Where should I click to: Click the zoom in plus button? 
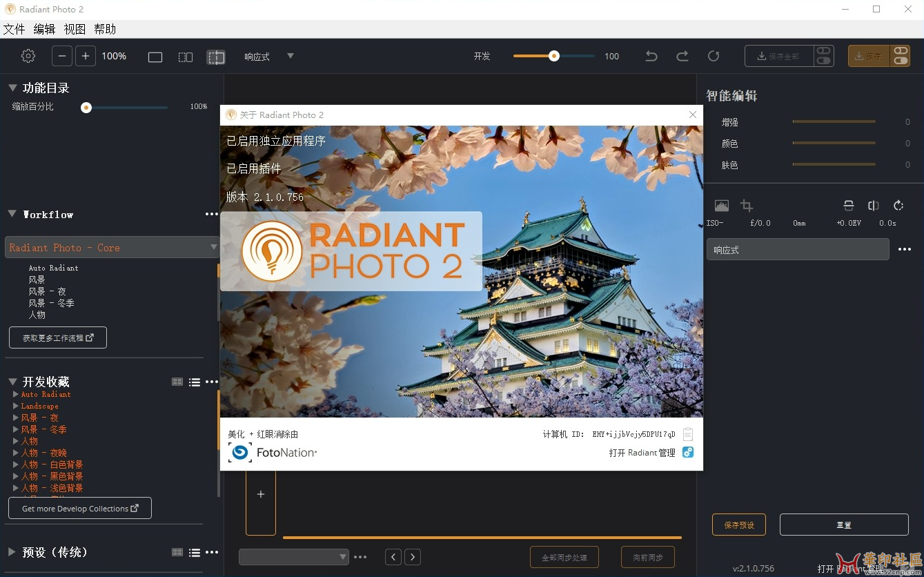(86, 56)
